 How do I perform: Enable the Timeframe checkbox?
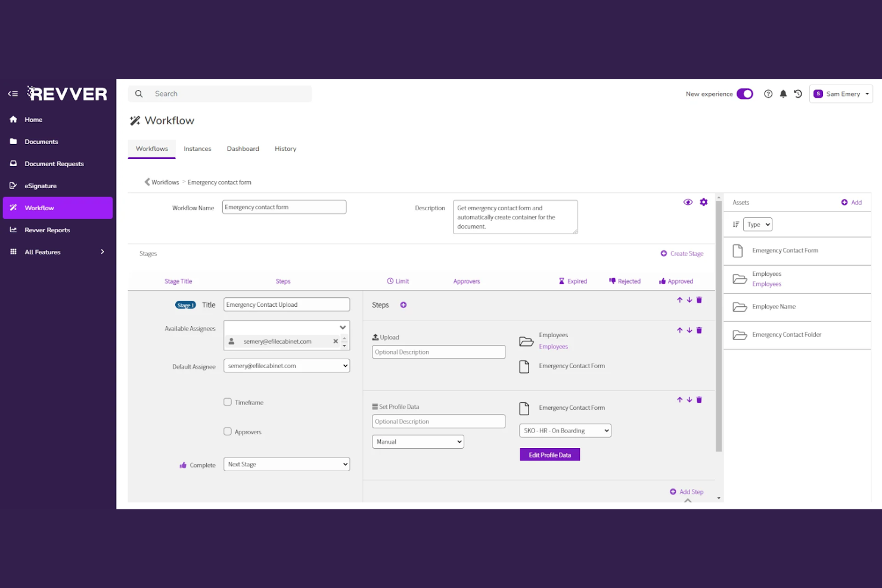(227, 402)
